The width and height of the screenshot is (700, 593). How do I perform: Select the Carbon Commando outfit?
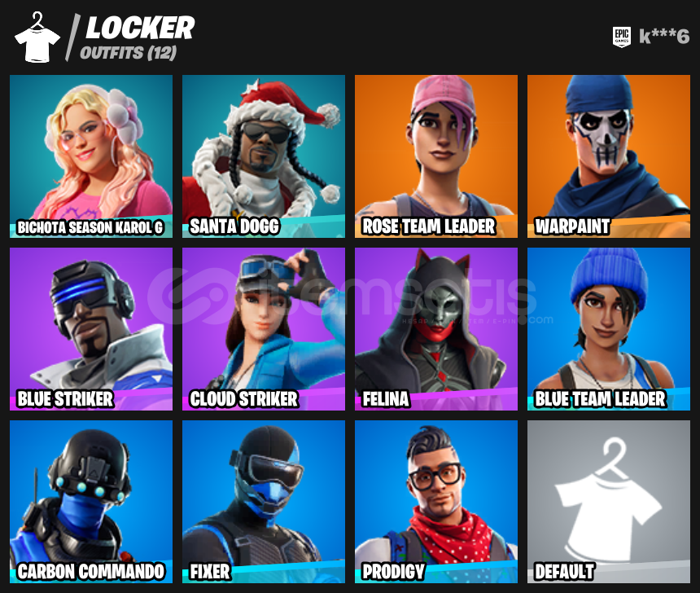point(91,502)
